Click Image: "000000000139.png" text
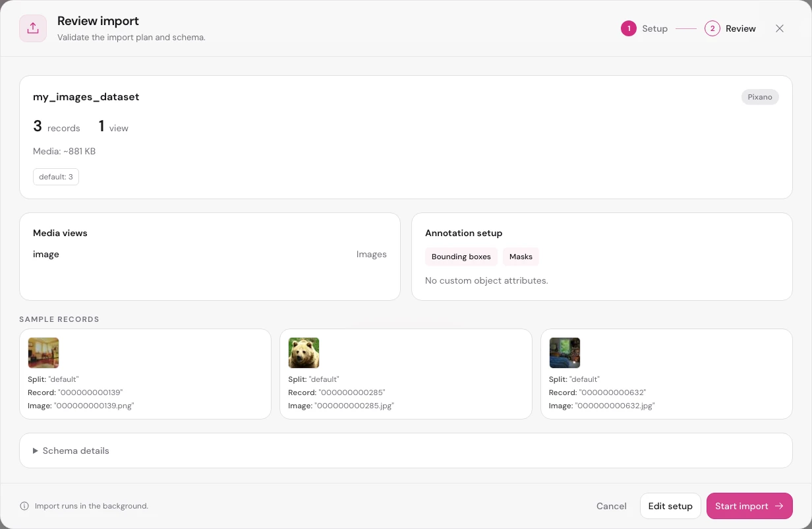The height and width of the screenshot is (529, 812). pyautogui.click(x=81, y=406)
